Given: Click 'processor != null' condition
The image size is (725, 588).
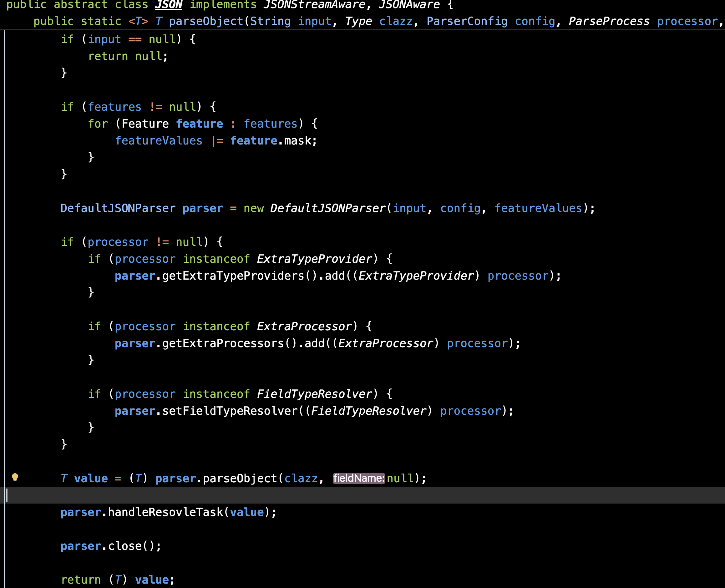Looking at the screenshot, I should click(x=146, y=242).
